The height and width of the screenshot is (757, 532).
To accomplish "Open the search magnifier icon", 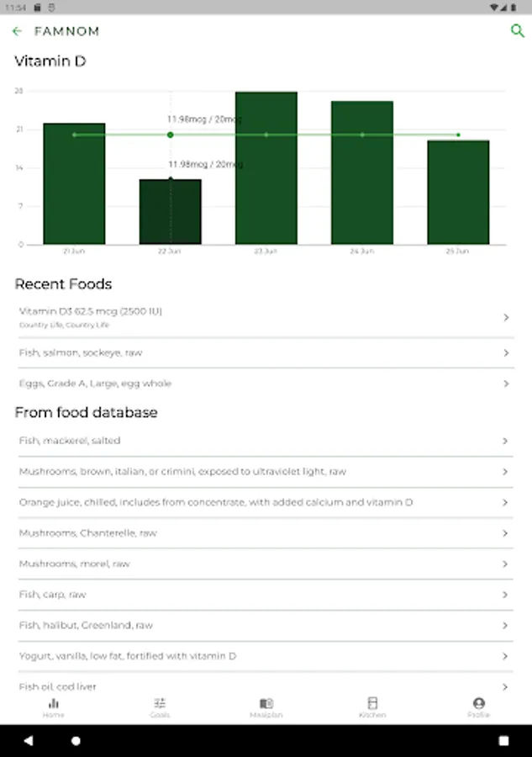I will tap(517, 32).
